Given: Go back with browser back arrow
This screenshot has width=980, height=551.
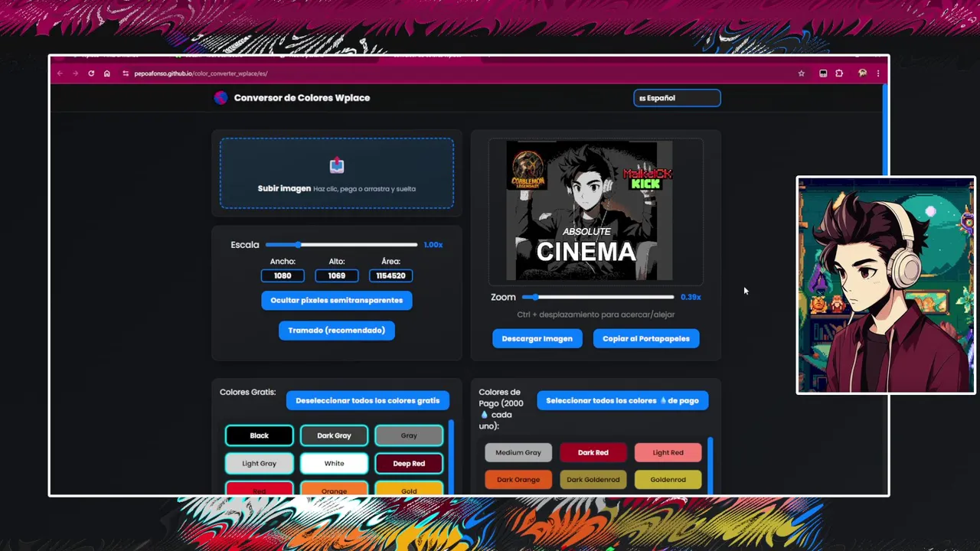Looking at the screenshot, I should tap(60, 73).
